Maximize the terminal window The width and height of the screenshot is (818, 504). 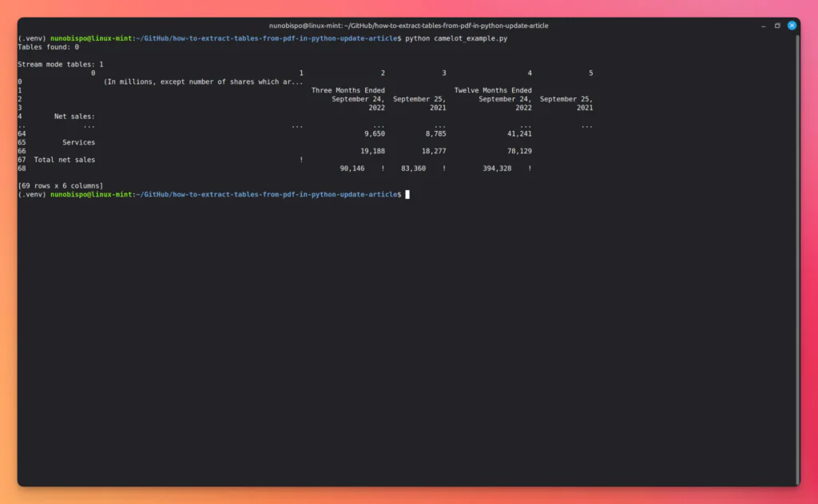777,26
